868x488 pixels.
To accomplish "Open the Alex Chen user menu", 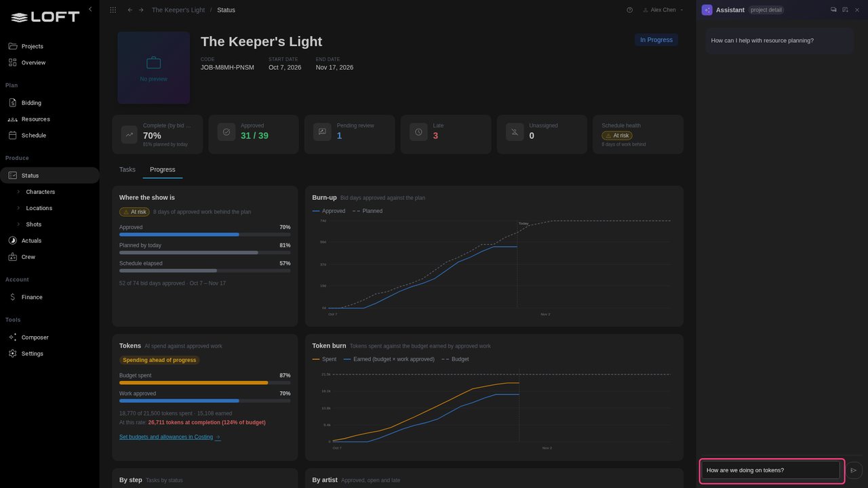I will pyautogui.click(x=663, y=10).
